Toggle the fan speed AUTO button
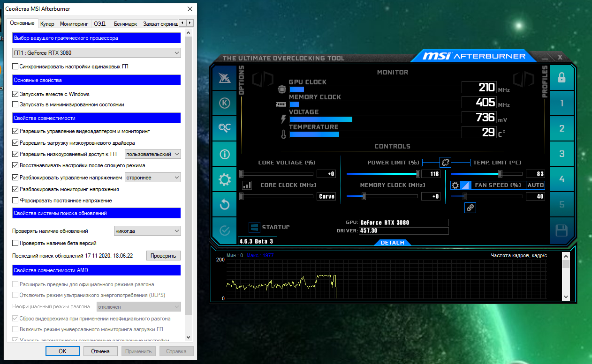The width and height of the screenshot is (592, 364). point(535,185)
